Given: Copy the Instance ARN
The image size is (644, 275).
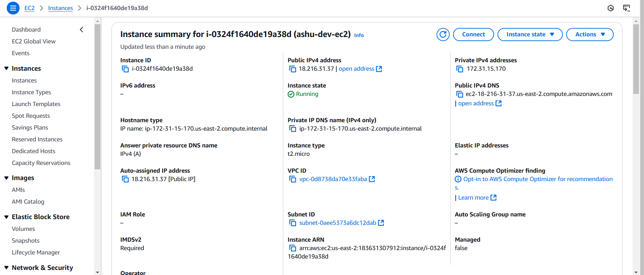Looking at the screenshot, I should [293, 248].
